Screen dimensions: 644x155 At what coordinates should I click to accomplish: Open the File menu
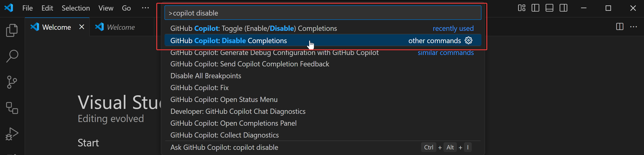[x=27, y=8]
